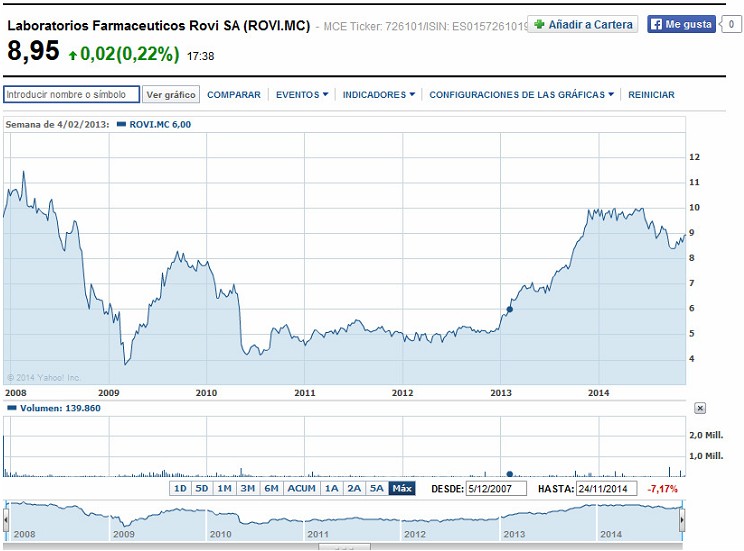744x551 pixels.
Task: Click the DESDE date field 5/12/2007
Action: (496, 488)
